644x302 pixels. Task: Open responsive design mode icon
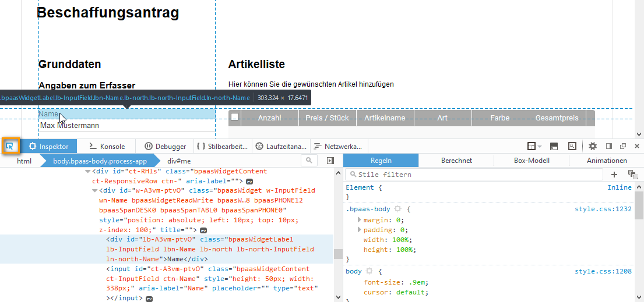(572, 146)
